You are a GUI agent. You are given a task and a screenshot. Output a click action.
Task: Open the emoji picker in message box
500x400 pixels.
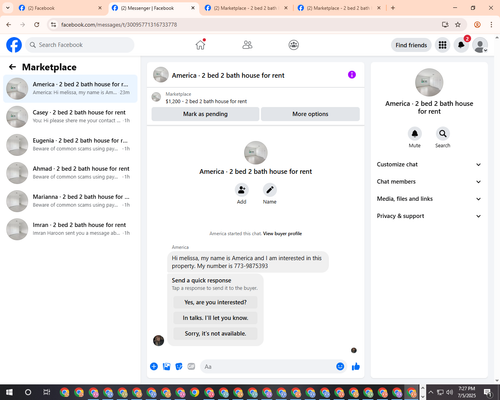(340, 367)
